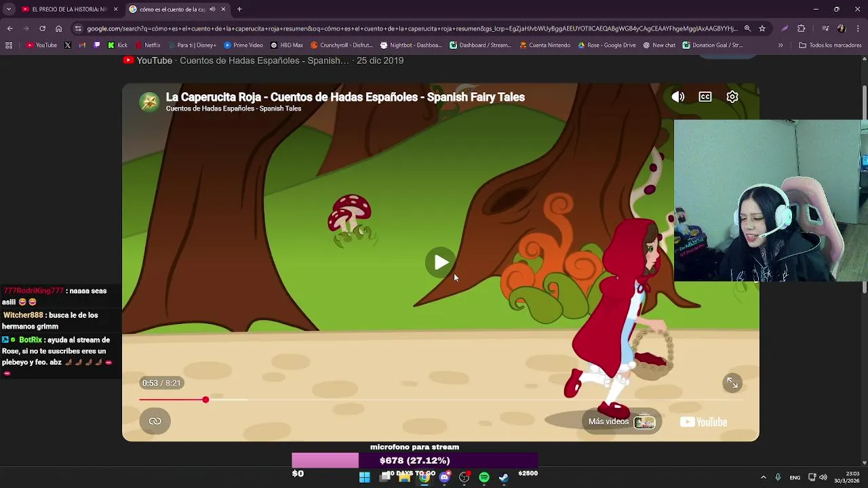Image resolution: width=868 pixels, height=488 pixels.
Task: Open the Crunchyroll bookmark
Action: point(342,45)
